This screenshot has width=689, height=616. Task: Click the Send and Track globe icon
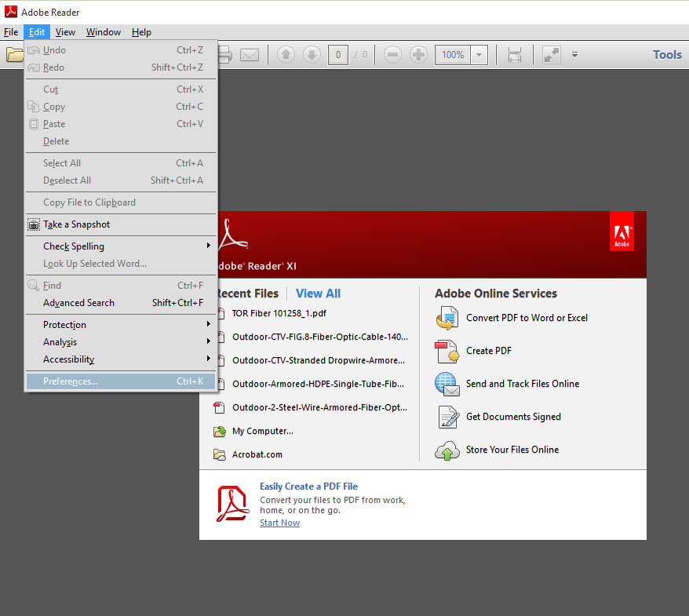pos(447,384)
